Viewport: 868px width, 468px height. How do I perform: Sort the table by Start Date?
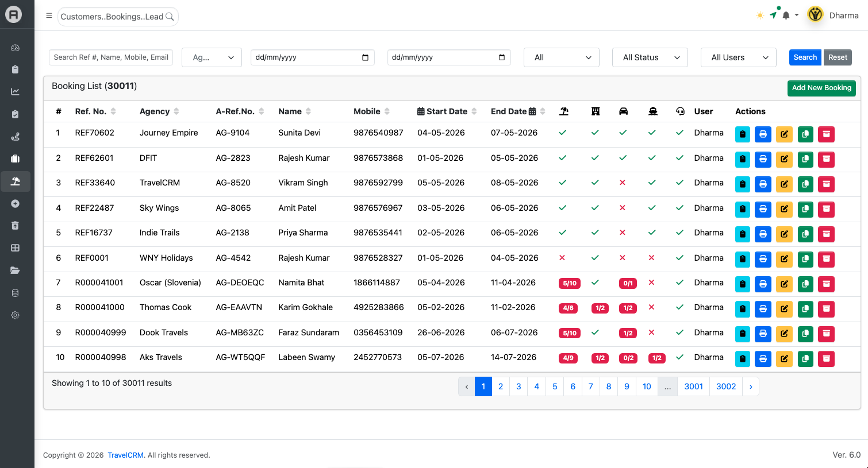pos(474,111)
